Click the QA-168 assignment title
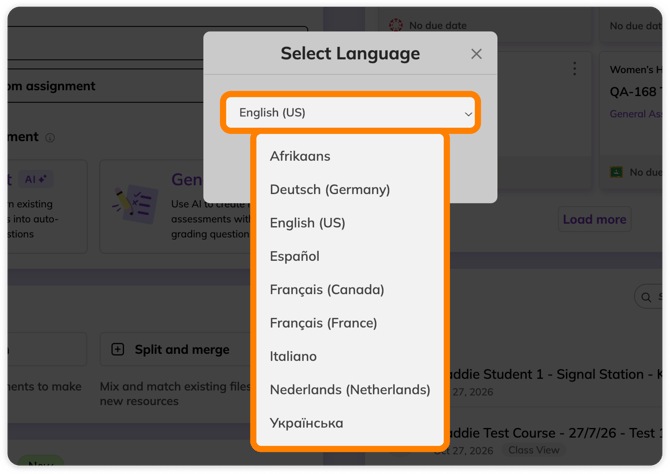670x474 pixels. [635, 91]
